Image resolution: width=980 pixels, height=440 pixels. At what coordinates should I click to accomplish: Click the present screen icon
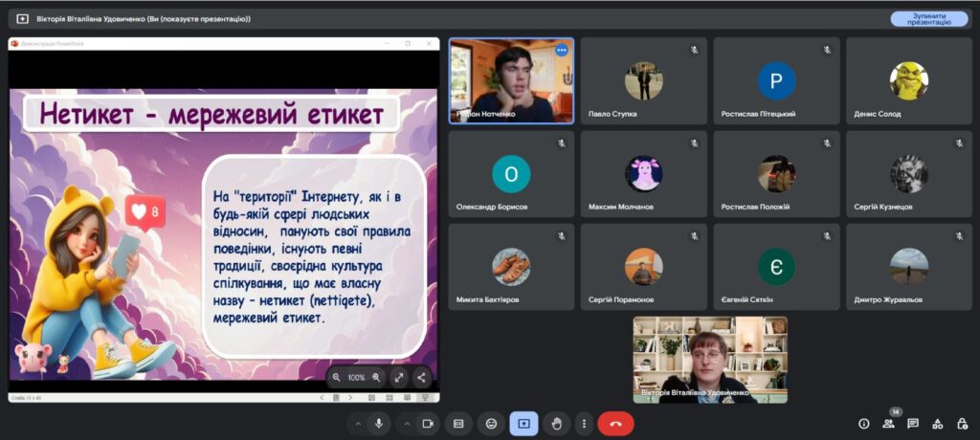point(523,423)
